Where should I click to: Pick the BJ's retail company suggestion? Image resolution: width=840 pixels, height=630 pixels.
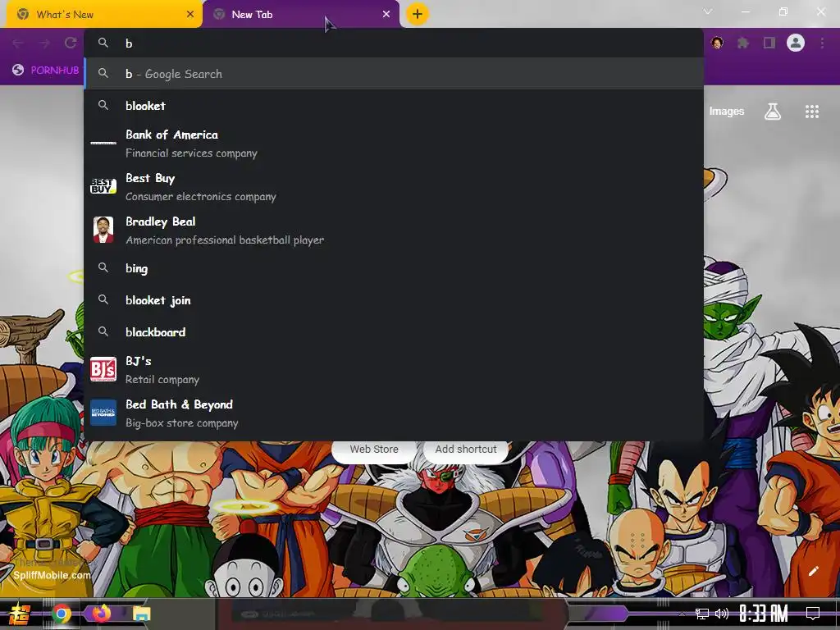tap(394, 369)
